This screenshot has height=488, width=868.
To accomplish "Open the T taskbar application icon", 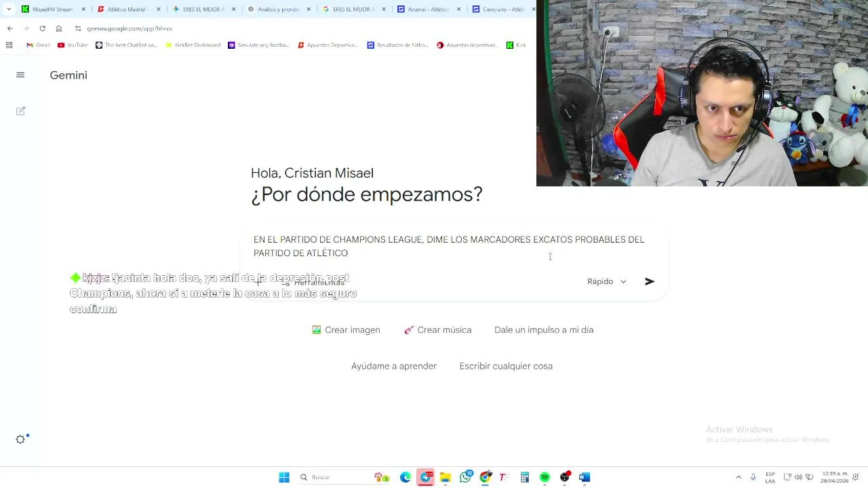I will pyautogui.click(x=504, y=477).
